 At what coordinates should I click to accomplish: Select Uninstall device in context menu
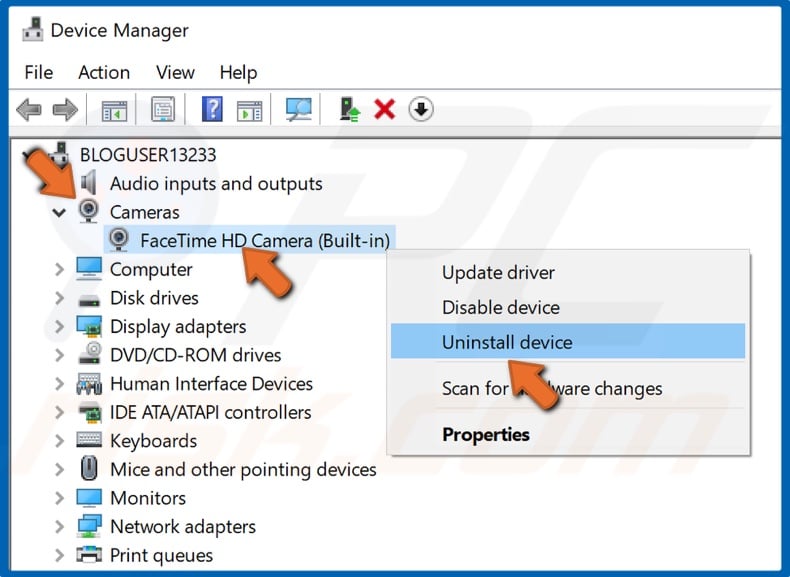point(568,341)
